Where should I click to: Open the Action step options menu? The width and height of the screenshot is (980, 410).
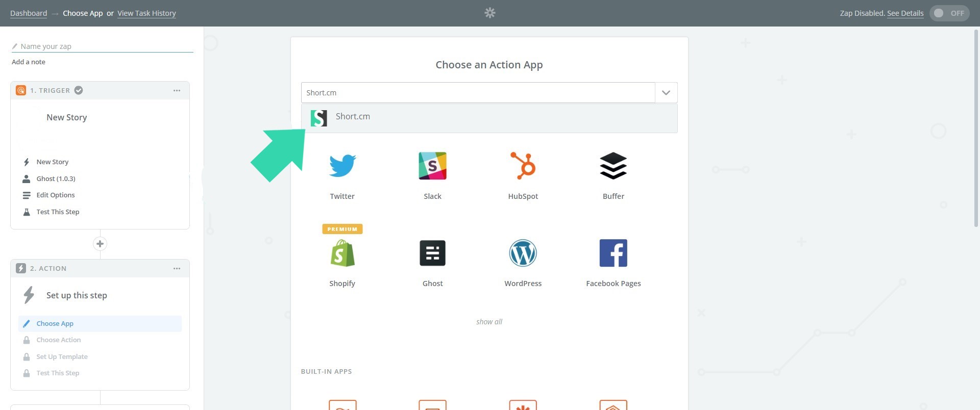pyautogui.click(x=177, y=269)
